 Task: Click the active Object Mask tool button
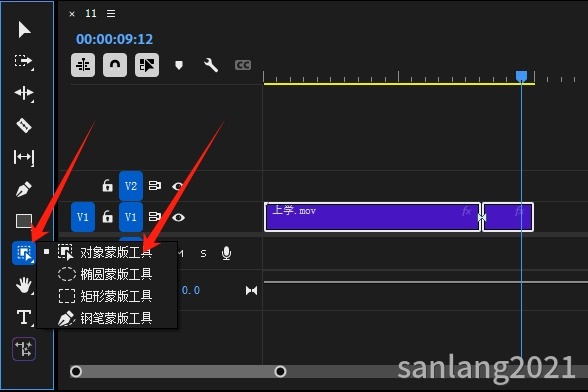click(x=24, y=253)
